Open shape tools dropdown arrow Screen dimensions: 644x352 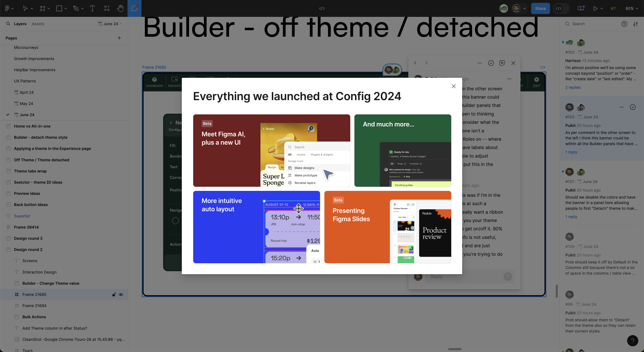coord(65,9)
